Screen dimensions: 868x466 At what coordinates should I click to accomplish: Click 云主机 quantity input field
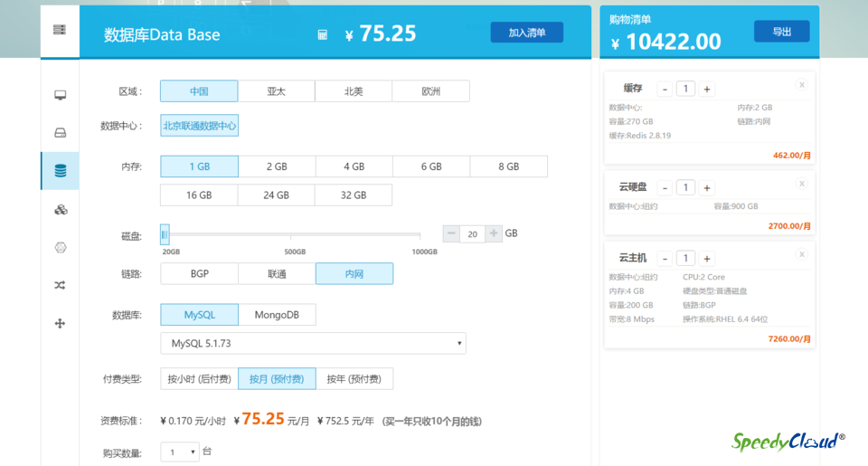686,259
